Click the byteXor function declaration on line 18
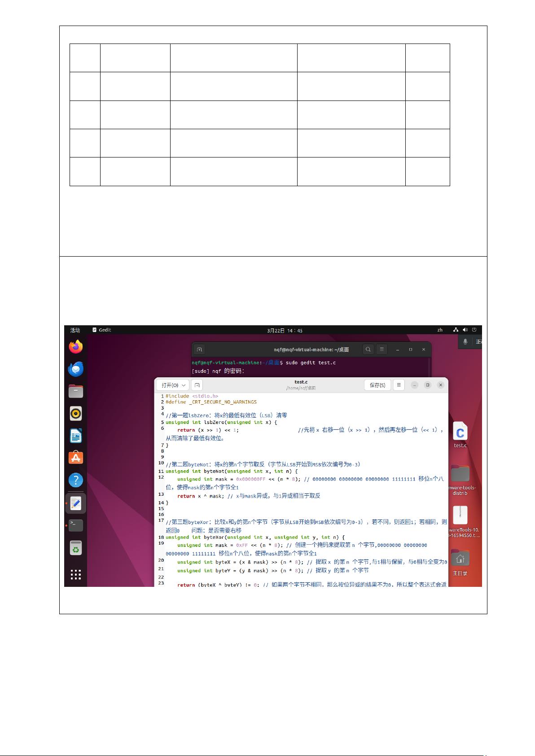Screen dimensions: 535x756 (255, 537)
